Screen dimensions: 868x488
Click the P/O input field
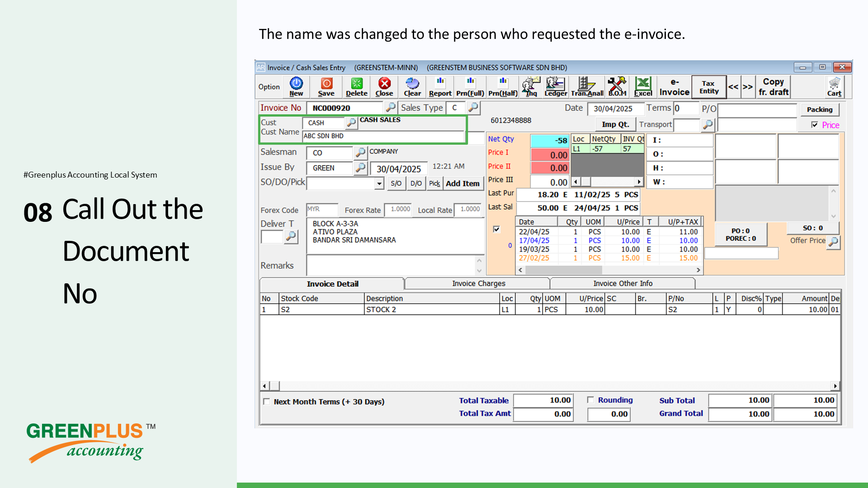click(x=757, y=110)
